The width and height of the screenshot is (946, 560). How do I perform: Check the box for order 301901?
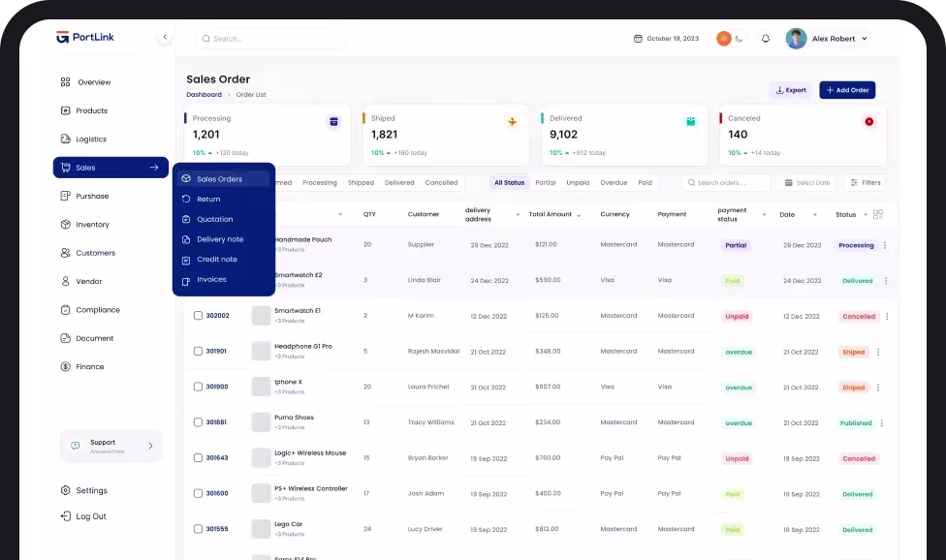click(x=198, y=351)
